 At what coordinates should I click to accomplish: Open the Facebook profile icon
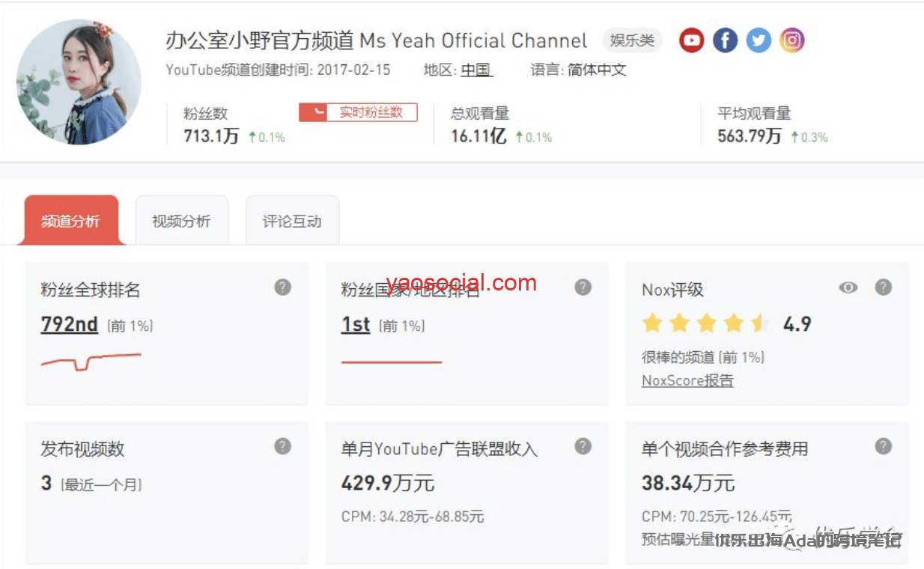(x=725, y=40)
